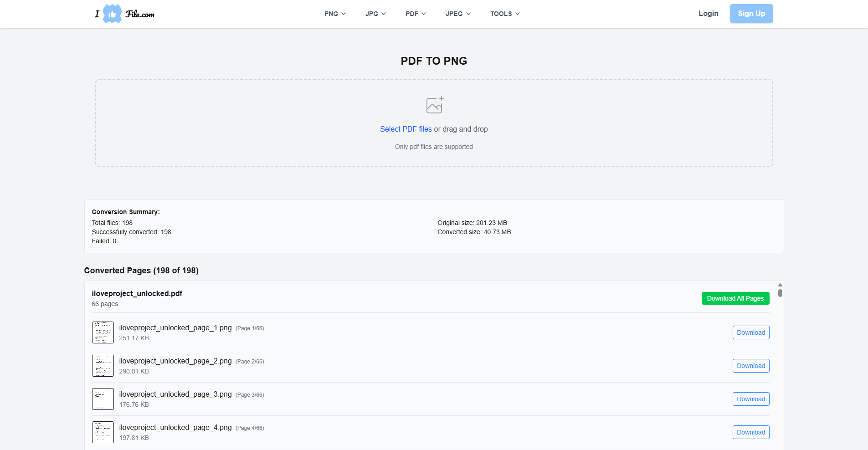Expand the TOOLS menu
The image size is (868, 450).
coord(504,14)
